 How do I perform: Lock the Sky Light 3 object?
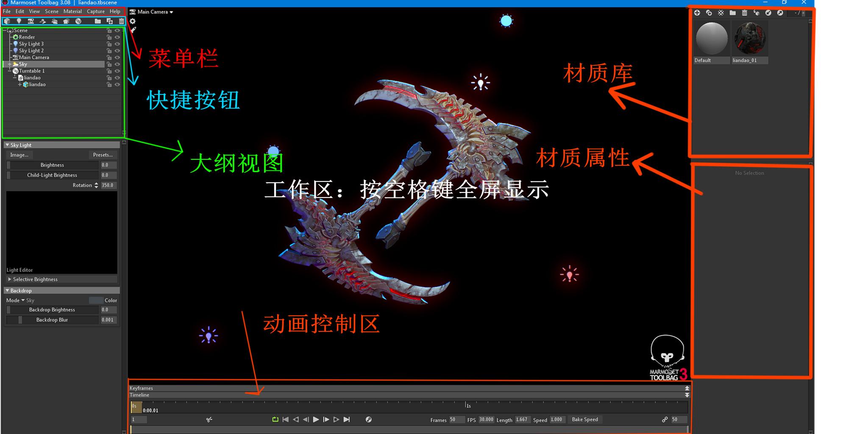coord(109,44)
